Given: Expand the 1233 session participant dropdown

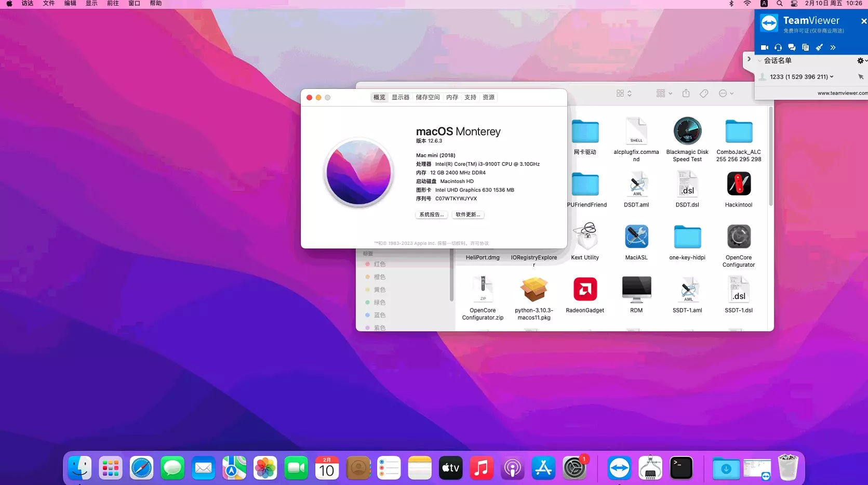Looking at the screenshot, I should click(x=832, y=77).
